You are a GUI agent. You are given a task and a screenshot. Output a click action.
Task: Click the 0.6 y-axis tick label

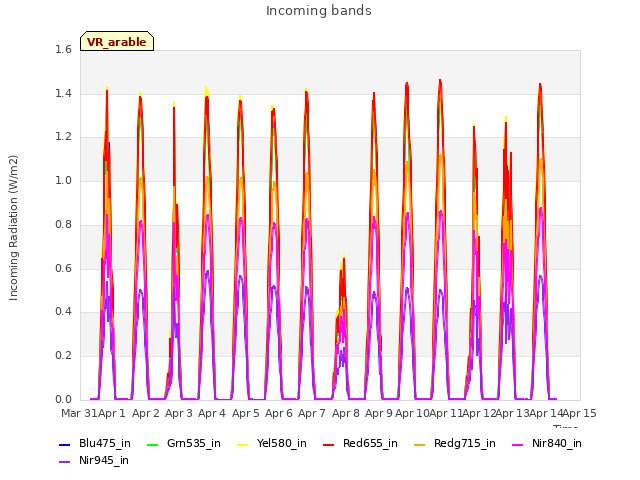pyautogui.click(x=63, y=268)
